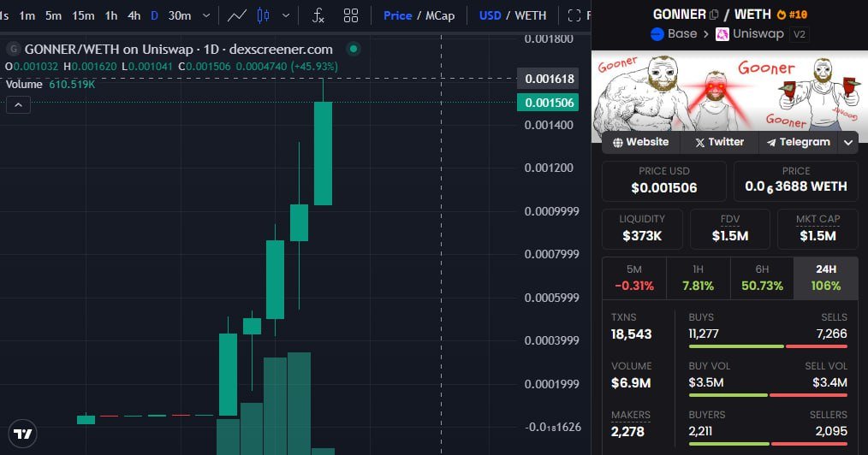Image resolution: width=868 pixels, height=455 pixels.
Task: Select the 1s timeframe
Action: (4, 15)
